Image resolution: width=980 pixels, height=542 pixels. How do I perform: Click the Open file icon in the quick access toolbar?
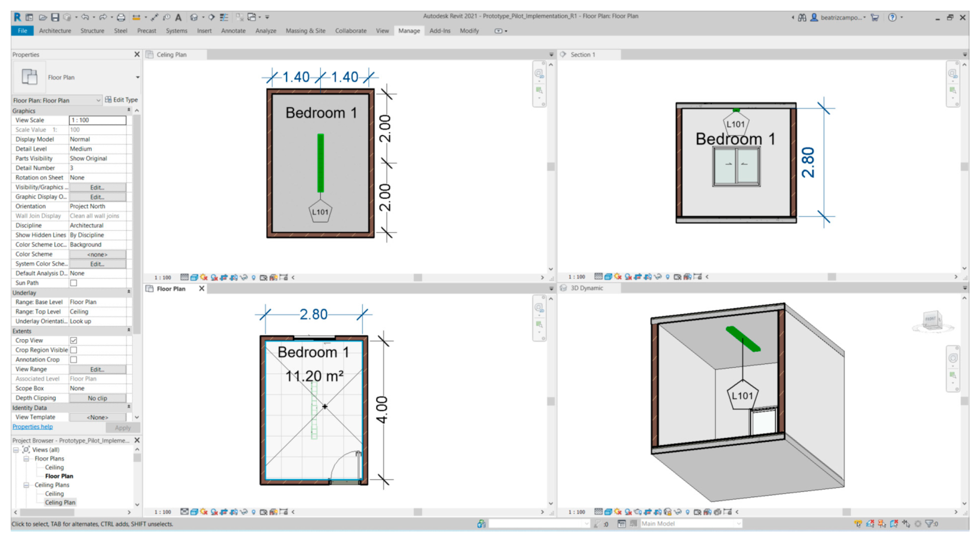43,17
